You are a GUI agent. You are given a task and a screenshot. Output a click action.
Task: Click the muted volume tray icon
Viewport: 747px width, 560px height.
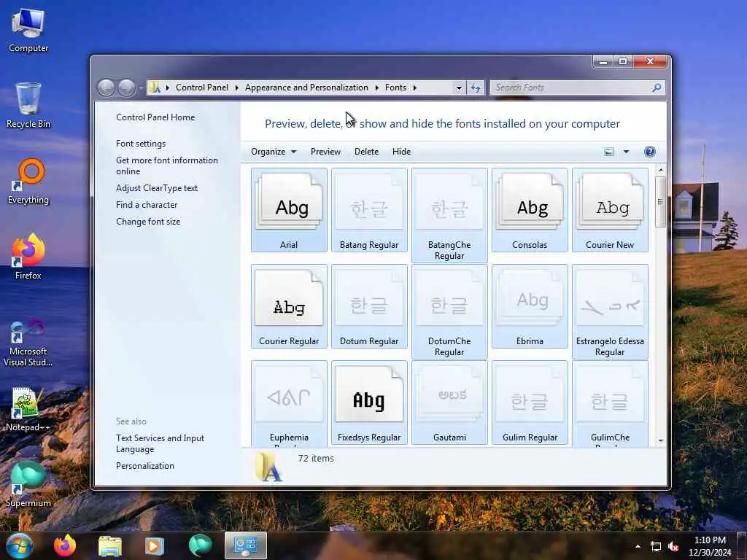coord(673,547)
